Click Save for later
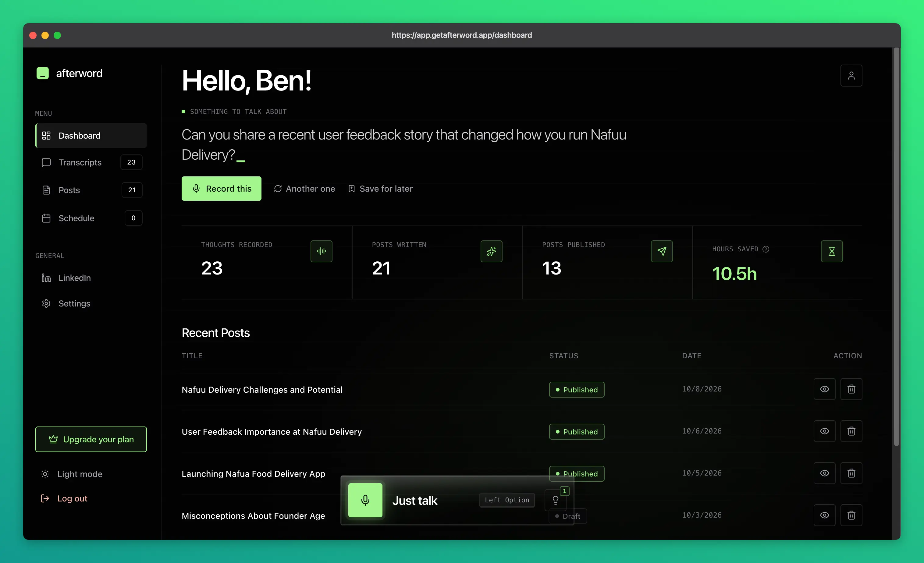Viewport: 924px width, 563px height. pyautogui.click(x=381, y=189)
